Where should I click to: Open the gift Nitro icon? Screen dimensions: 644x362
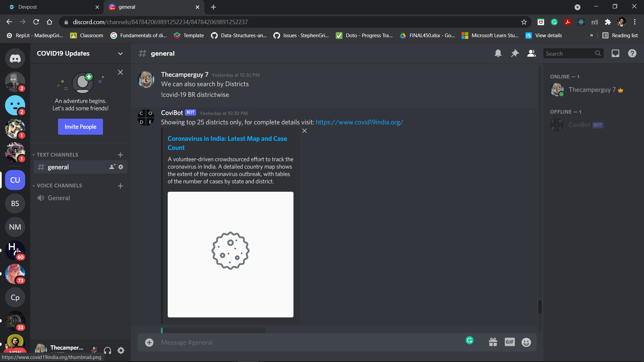(x=493, y=342)
